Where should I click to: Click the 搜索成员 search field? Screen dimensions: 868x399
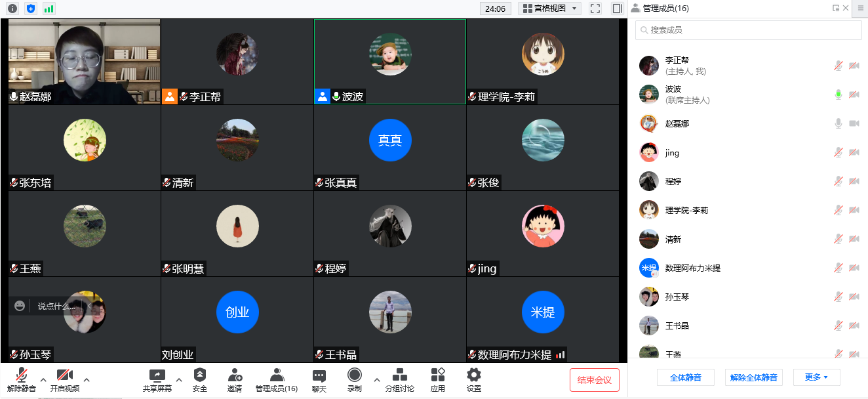point(748,30)
